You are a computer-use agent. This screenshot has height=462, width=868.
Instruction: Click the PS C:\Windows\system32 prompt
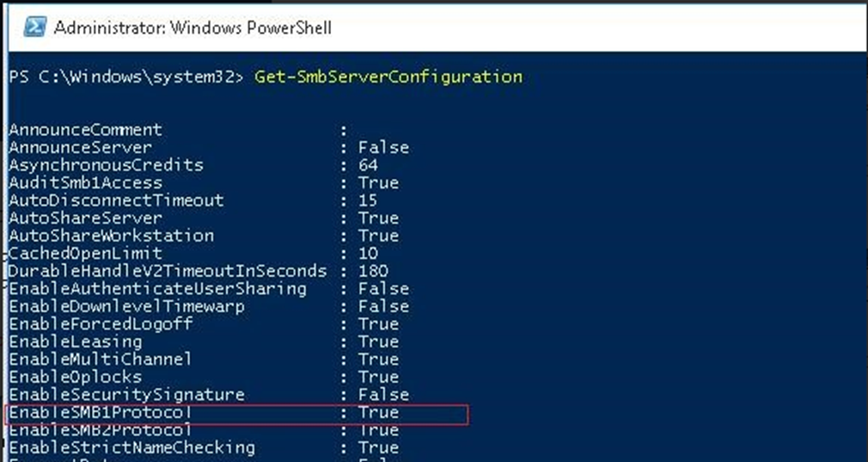(x=126, y=77)
